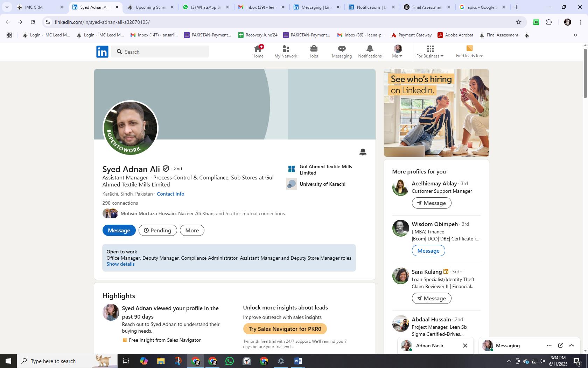Open new browser tab
The height and width of the screenshot is (368, 588).
click(516, 7)
